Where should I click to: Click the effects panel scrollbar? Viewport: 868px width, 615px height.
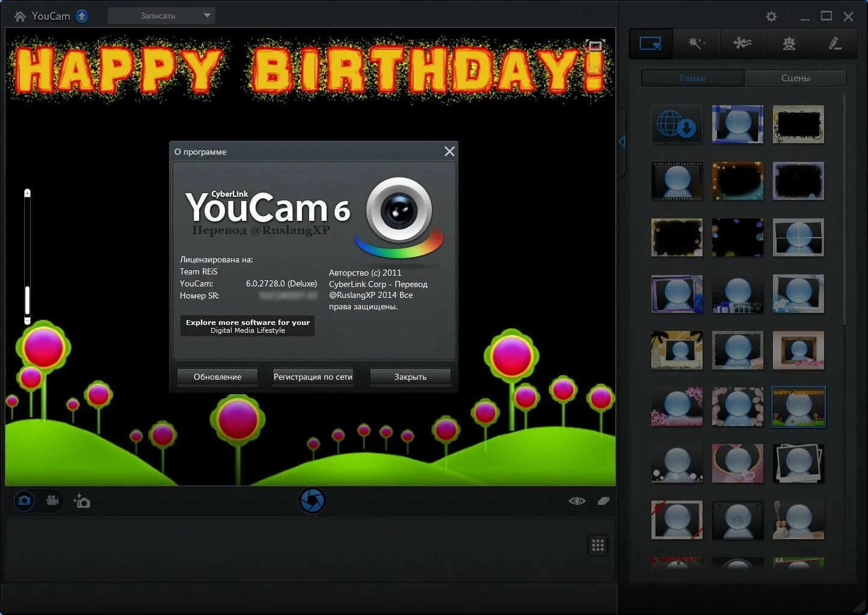tap(844, 211)
